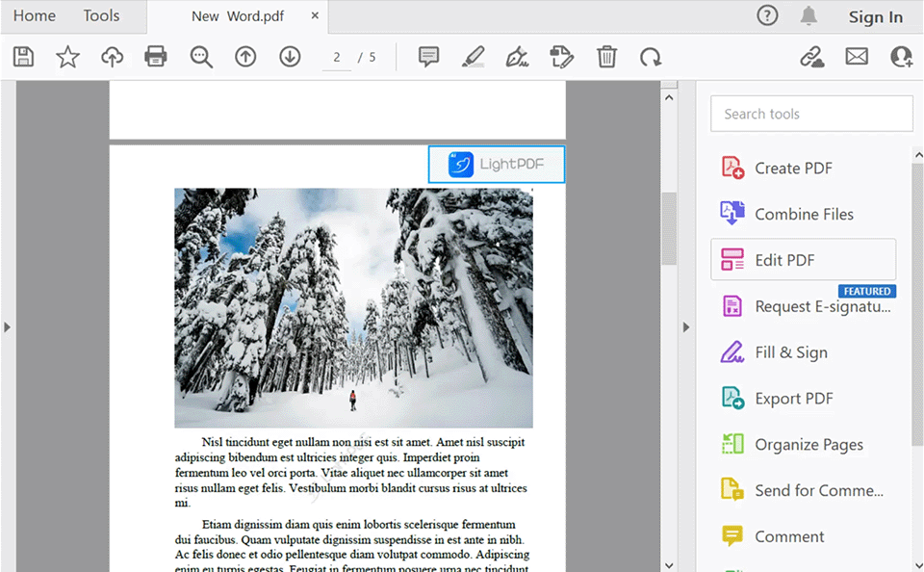Print the document using printer icon
Viewport: 924px width, 572px height.
[156, 57]
